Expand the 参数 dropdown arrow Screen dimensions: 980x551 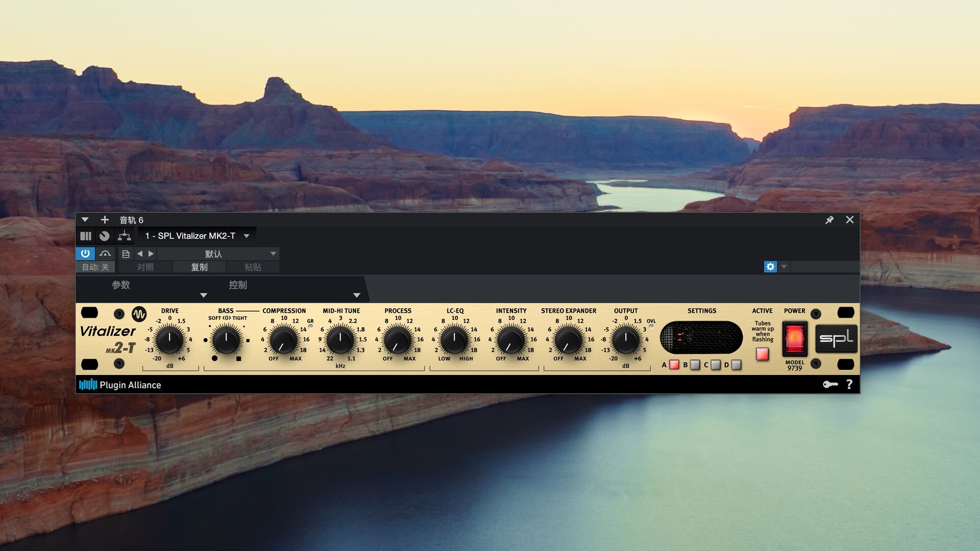point(204,295)
